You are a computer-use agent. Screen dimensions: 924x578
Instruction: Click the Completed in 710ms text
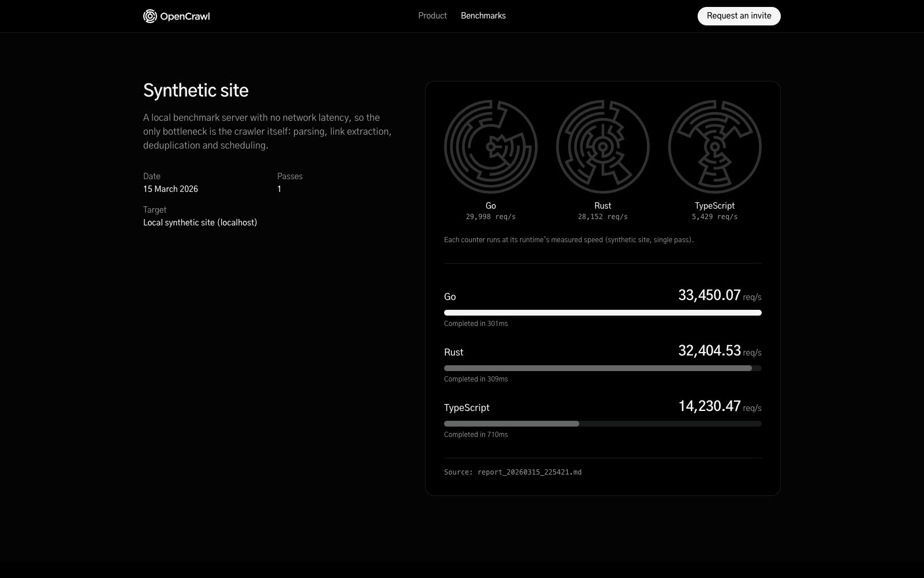476,435
